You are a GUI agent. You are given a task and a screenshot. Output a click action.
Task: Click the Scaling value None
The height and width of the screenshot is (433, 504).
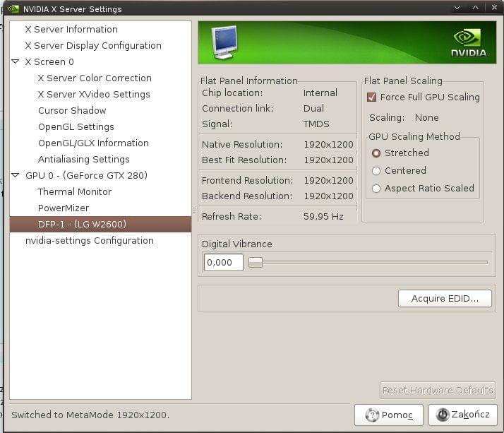click(426, 118)
